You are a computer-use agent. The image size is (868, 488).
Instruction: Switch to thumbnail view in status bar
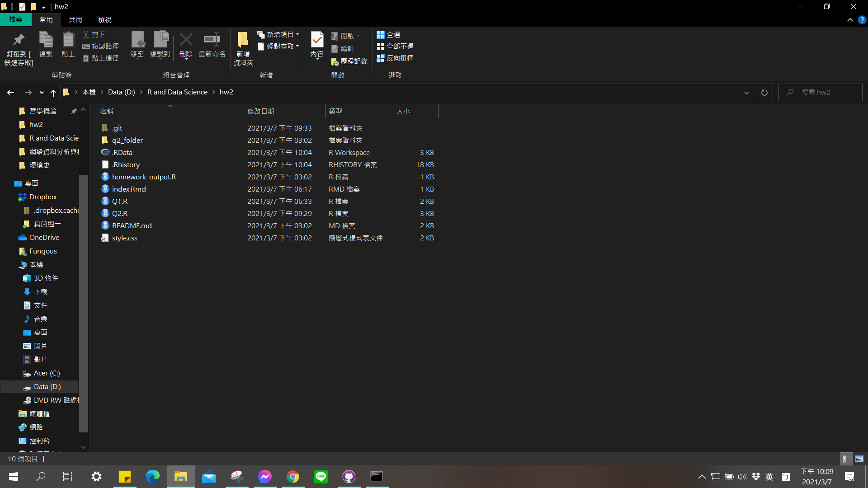click(860, 459)
